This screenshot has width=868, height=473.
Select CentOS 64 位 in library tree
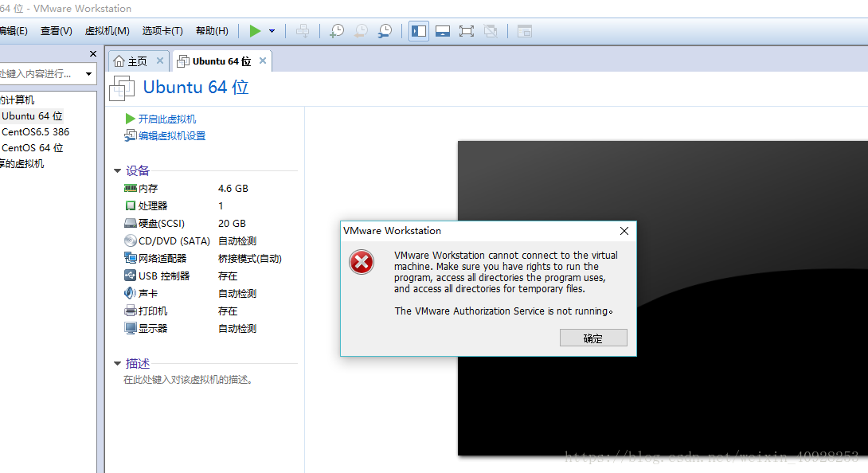(x=32, y=148)
